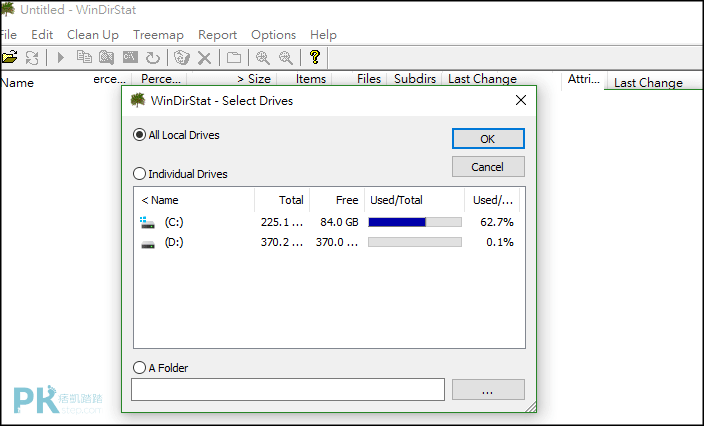The width and height of the screenshot is (704, 426).
Task: Click the yellow question mark Help icon
Action: (315, 57)
